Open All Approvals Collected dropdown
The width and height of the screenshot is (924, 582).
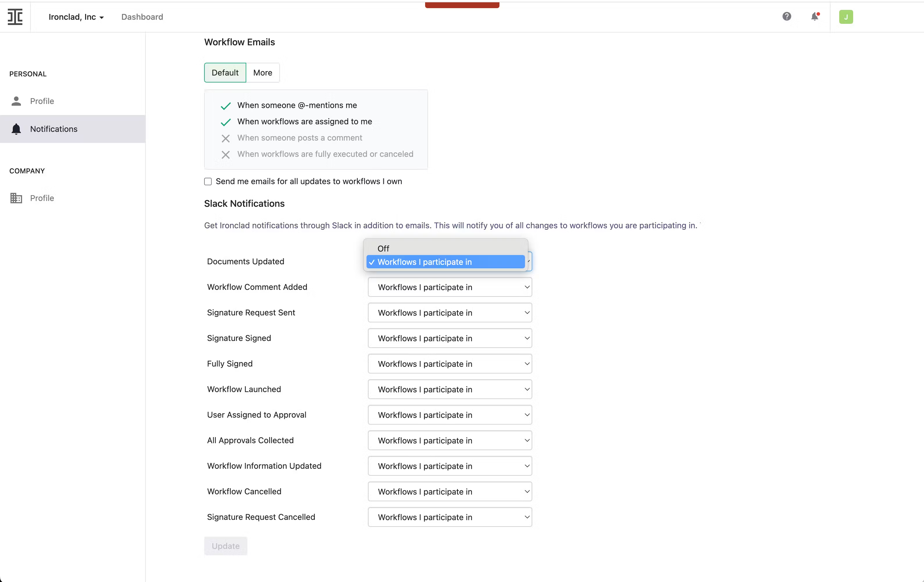(x=450, y=441)
